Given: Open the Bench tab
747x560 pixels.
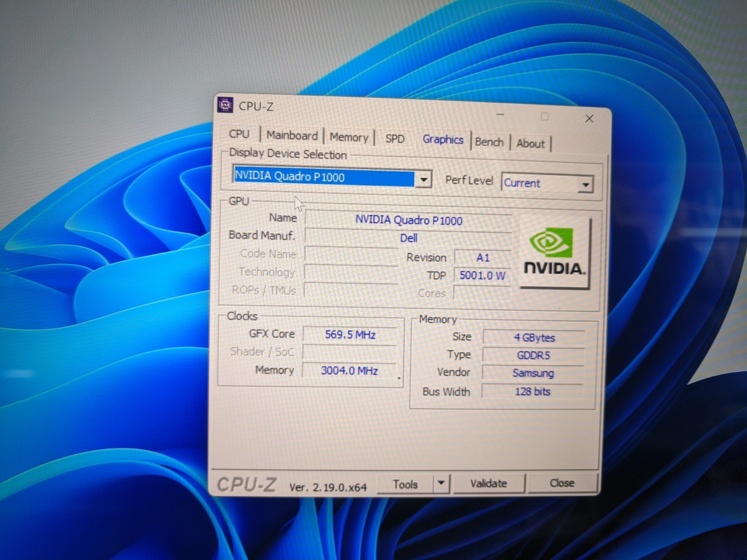Looking at the screenshot, I should click(x=489, y=142).
